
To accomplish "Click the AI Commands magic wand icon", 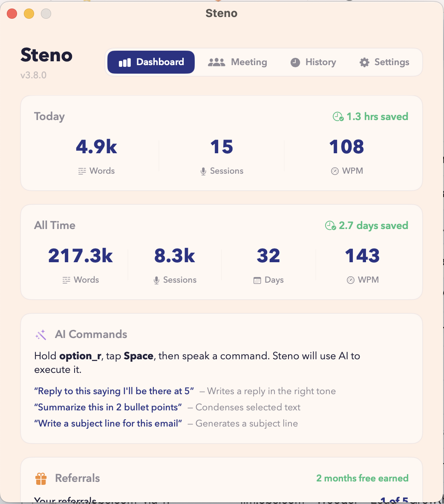I will pos(41,335).
